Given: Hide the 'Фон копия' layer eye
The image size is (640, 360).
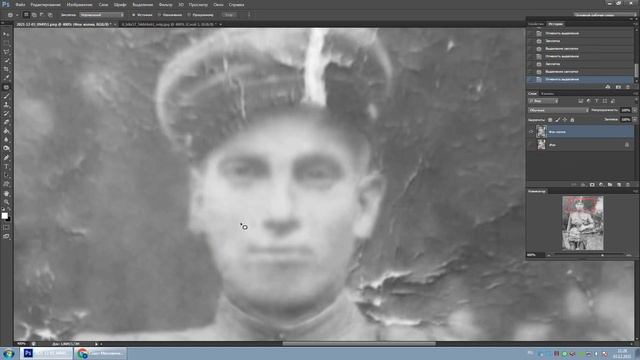Looking at the screenshot, I should coord(531,131).
